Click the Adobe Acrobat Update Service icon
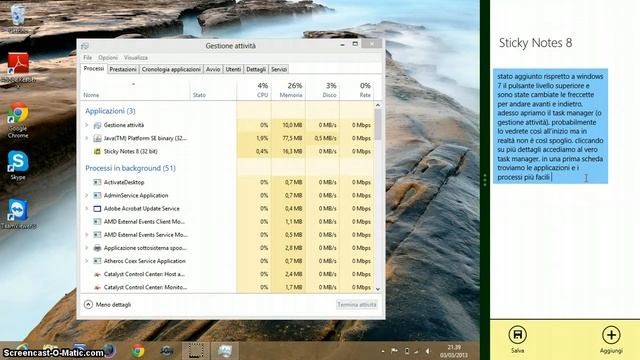This screenshot has width=640, height=360. (x=97, y=209)
